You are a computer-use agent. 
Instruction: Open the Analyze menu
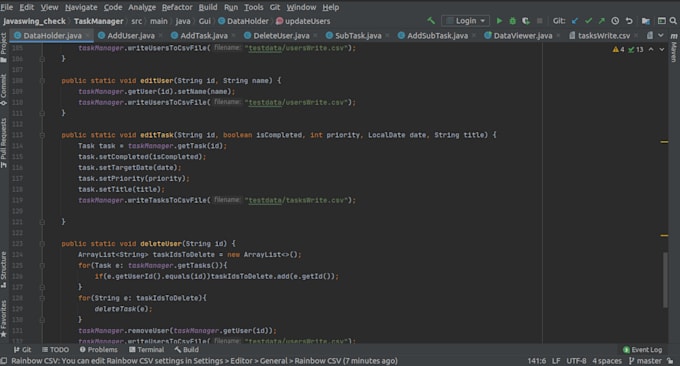142,7
